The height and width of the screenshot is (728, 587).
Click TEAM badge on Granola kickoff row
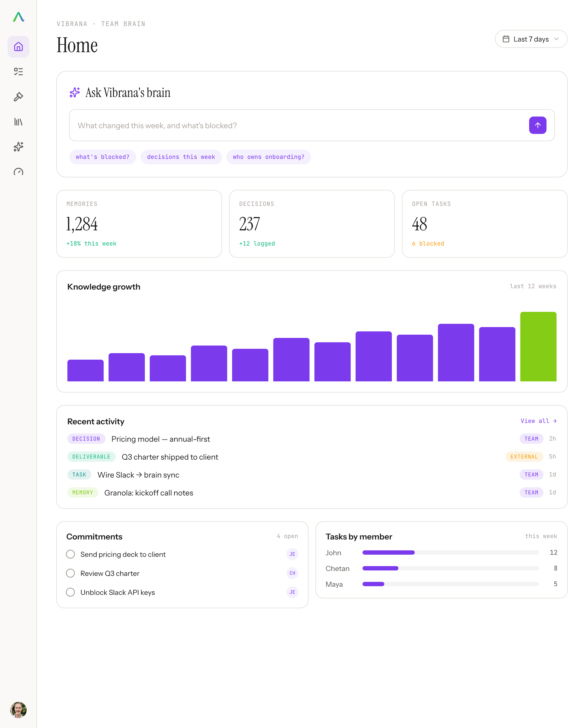pos(531,492)
